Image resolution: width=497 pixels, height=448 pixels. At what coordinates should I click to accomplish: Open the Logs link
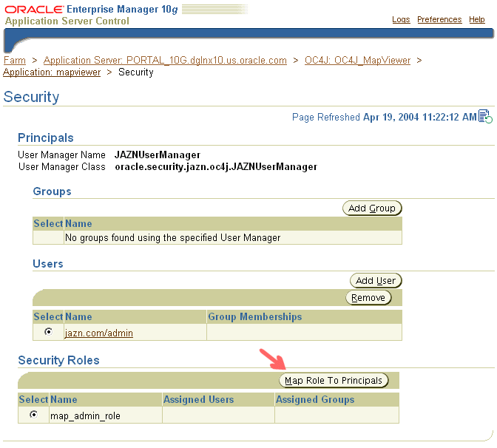click(401, 19)
